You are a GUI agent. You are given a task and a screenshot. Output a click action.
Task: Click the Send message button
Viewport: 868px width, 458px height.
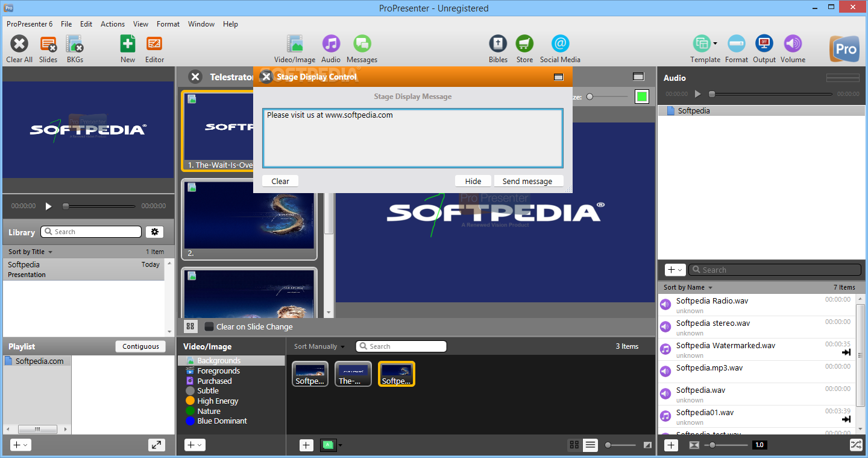[527, 181]
